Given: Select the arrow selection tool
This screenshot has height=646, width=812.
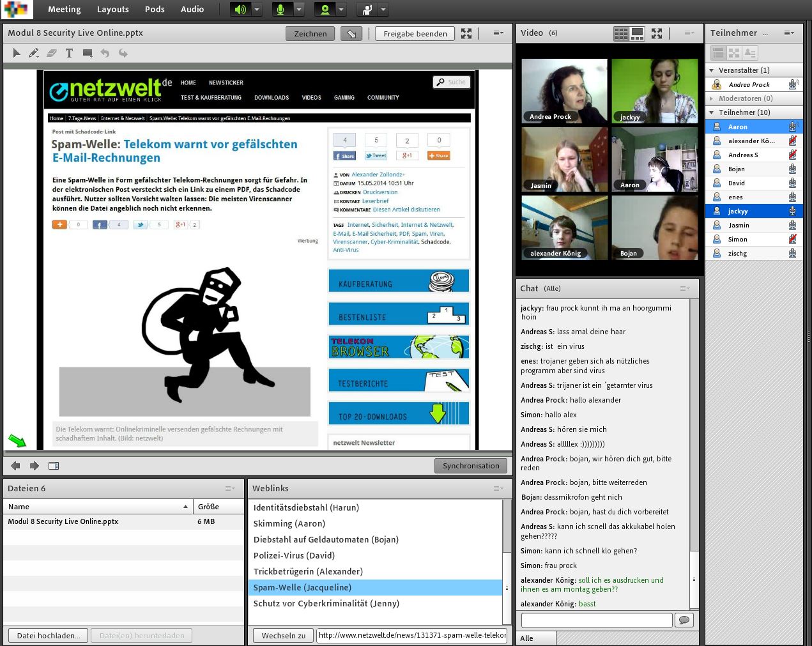Looking at the screenshot, I should 17,53.
